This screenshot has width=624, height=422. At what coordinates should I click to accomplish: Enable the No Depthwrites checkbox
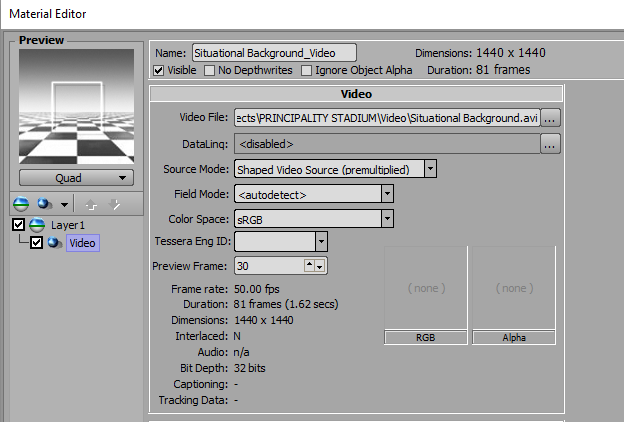209,70
